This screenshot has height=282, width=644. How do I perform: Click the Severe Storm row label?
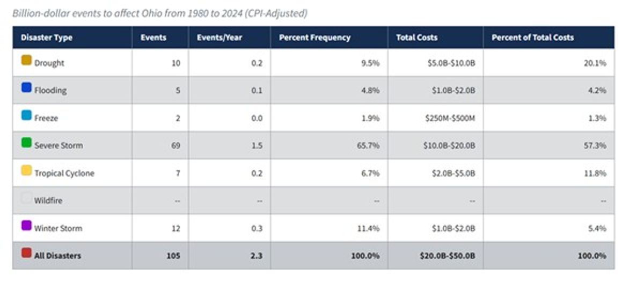point(58,145)
